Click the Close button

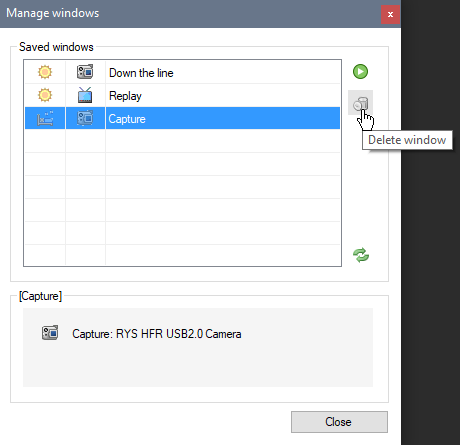(339, 422)
